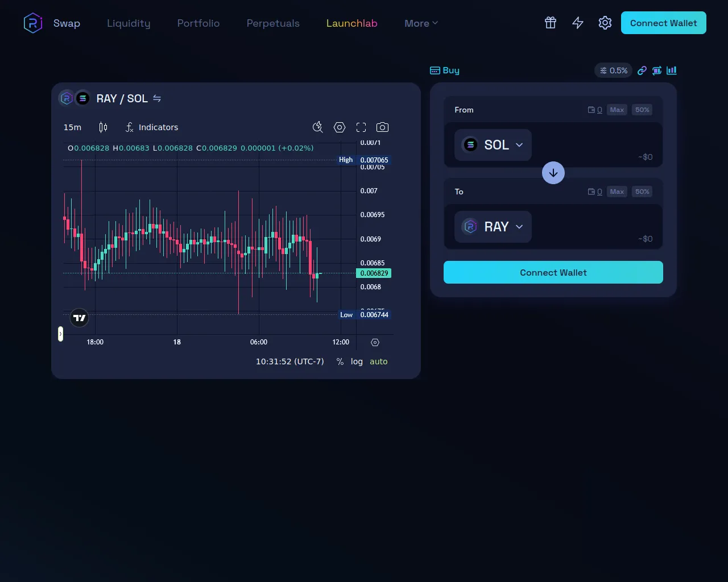This screenshot has width=728, height=582.
Task: Click 50% in the From field
Action: pos(642,110)
